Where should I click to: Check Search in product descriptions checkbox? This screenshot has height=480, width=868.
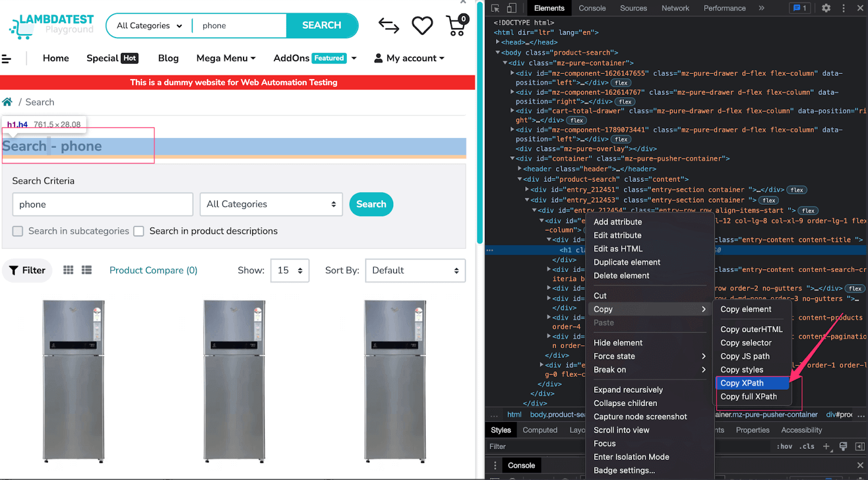139,231
